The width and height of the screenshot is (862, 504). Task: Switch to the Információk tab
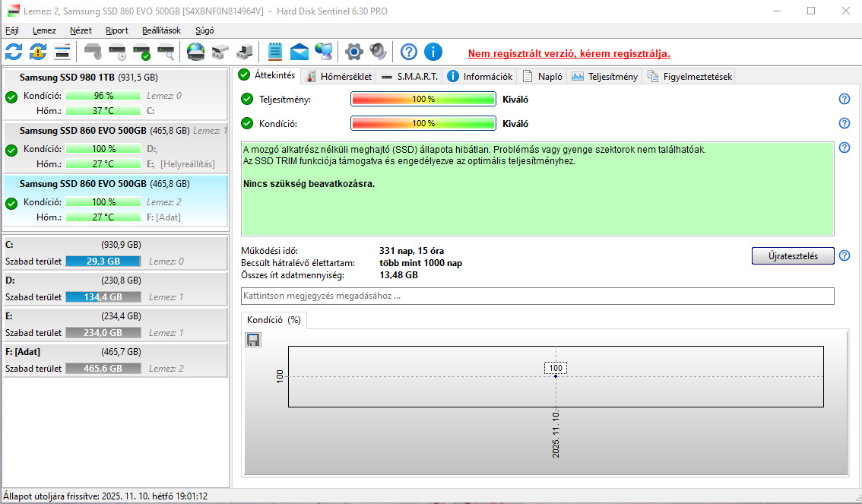point(480,76)
